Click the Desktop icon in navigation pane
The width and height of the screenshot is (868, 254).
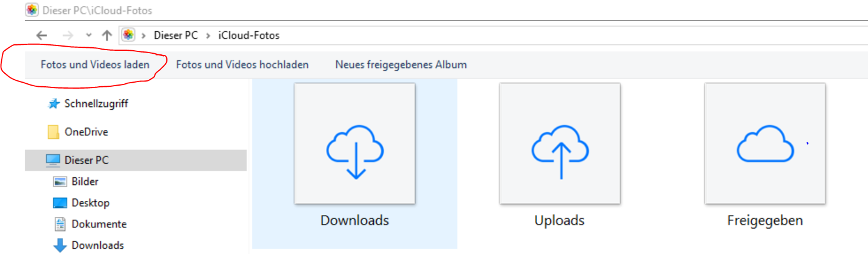coord(60,203)
